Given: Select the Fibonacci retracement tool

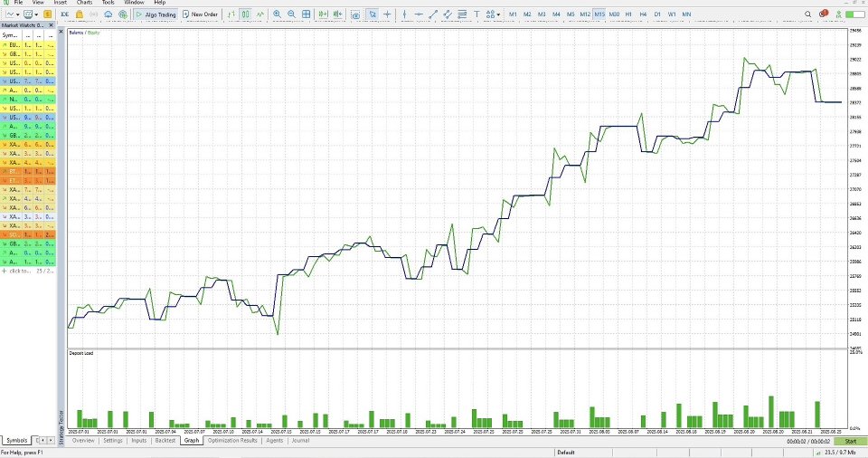Looking at the screenshot, I should (462, 14).
